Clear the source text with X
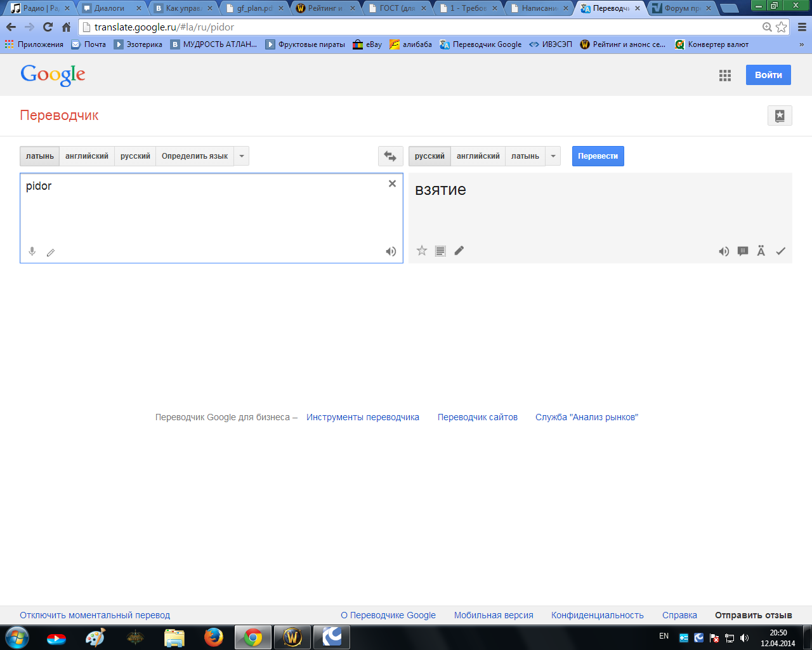Screen dimensions: 812x650 (x=392, y=183)
